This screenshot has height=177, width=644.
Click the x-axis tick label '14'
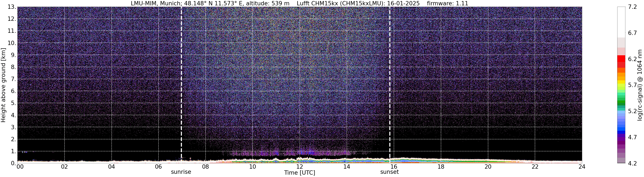tap(347, 167)
